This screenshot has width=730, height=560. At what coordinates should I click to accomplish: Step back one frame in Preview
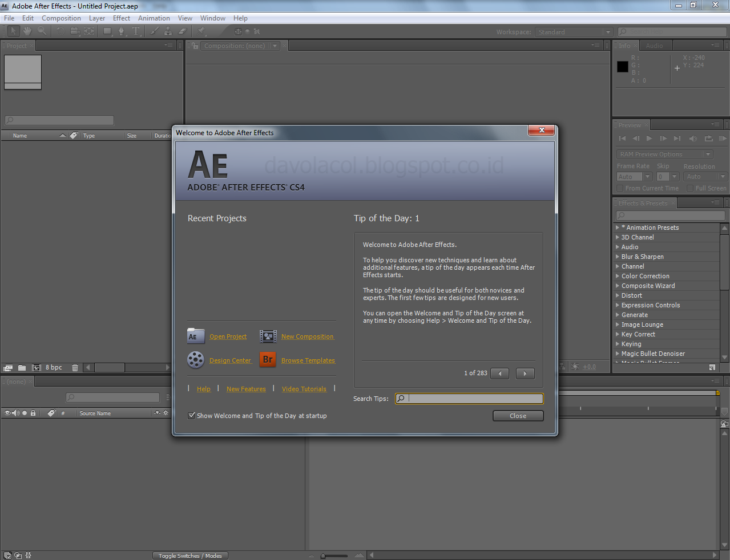(x=636, y=139)
